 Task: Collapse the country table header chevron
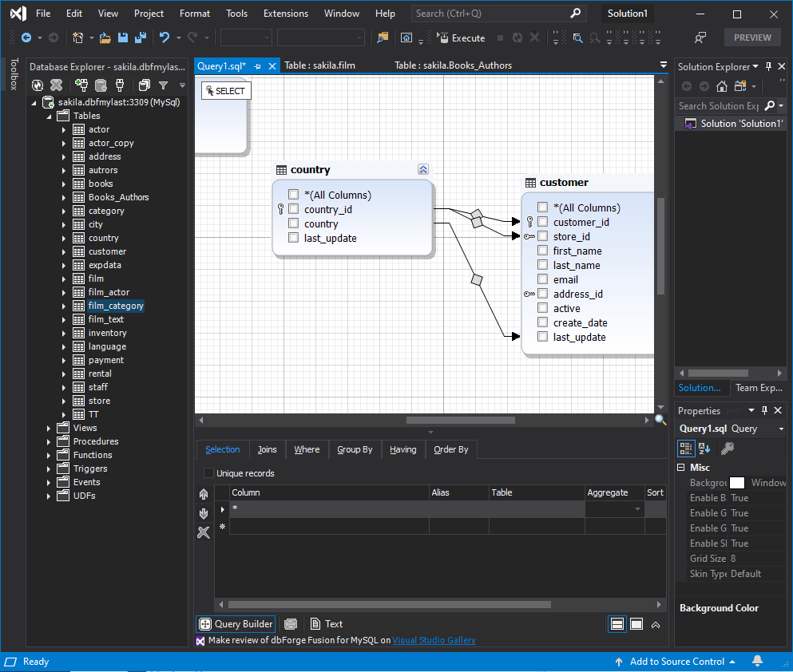click(x=423, y=169)
